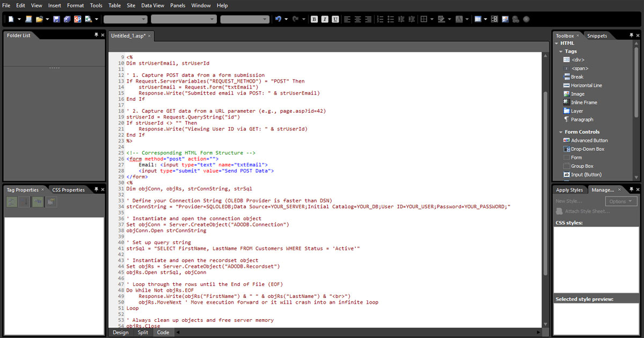
Task: Click the Increase Indent icon
Action: (x=412, y=19)
